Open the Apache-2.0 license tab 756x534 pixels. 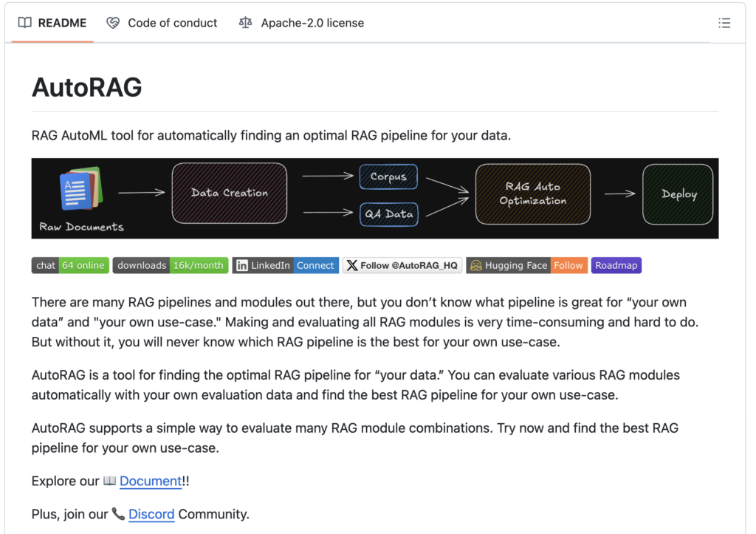(312, 23)
